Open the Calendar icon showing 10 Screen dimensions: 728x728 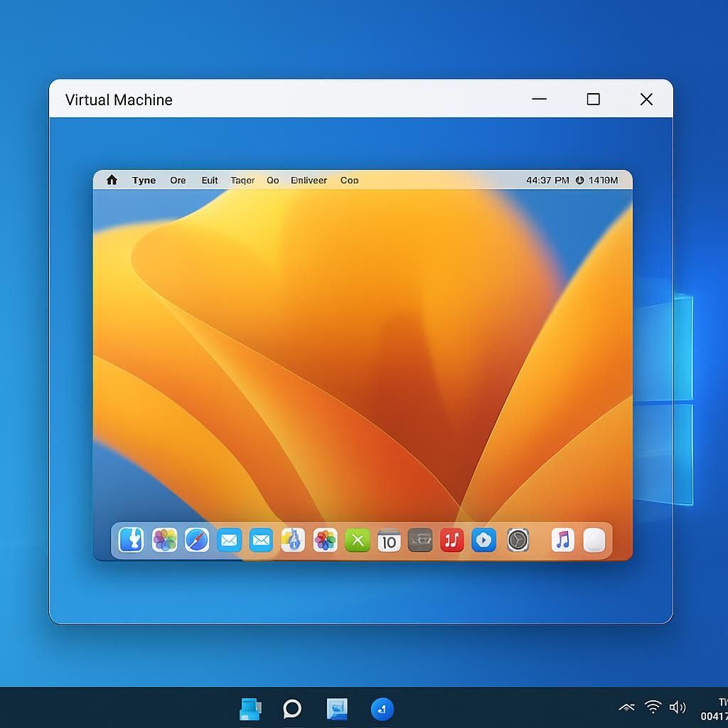389,541
